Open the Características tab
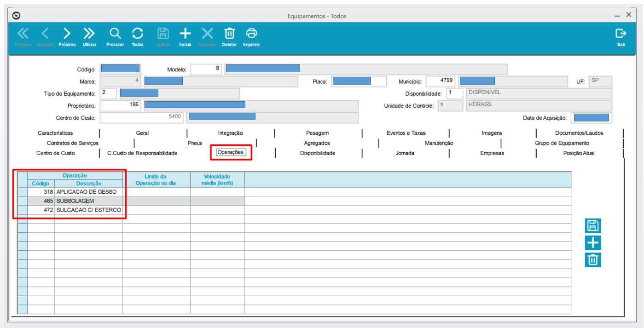This screenshot has width=644, height=328. (x=55, y=133)
